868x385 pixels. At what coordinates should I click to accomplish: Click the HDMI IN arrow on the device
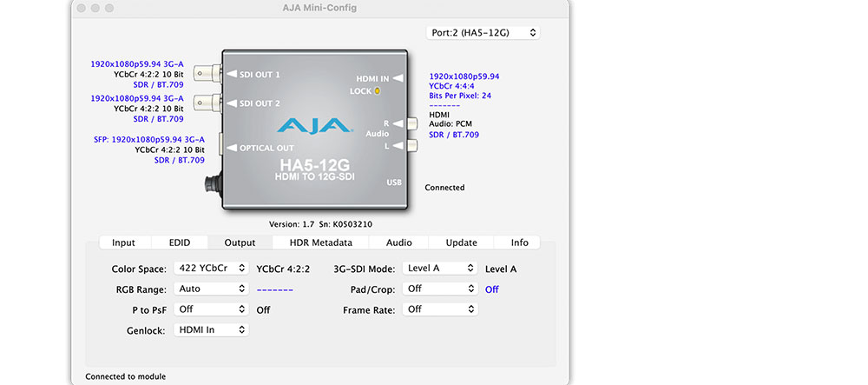(398, 79)
